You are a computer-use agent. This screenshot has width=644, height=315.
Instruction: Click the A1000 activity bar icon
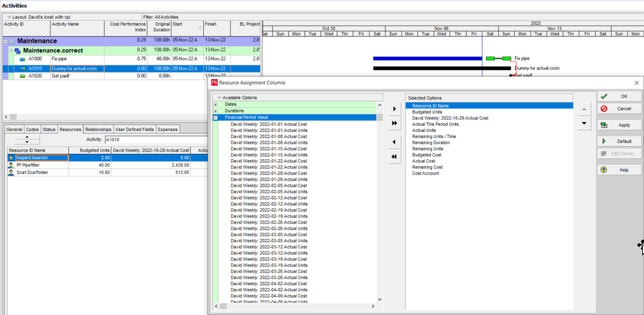[x=23, y=59]
